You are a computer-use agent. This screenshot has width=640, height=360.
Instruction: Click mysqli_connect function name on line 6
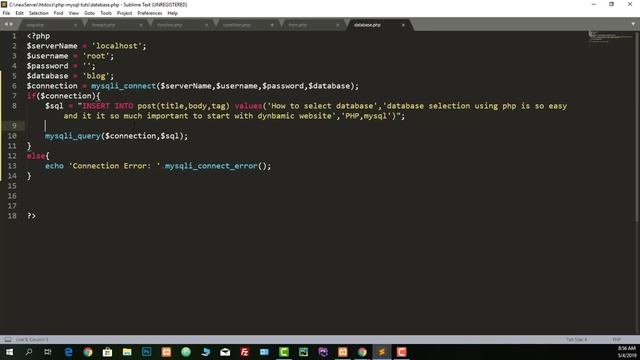(123, 86)
